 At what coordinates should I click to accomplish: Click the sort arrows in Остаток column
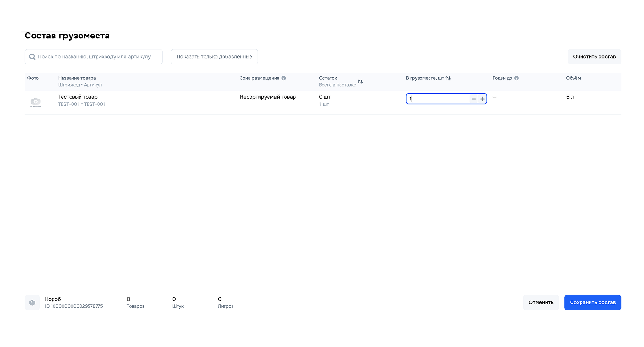tap(360, 81)
